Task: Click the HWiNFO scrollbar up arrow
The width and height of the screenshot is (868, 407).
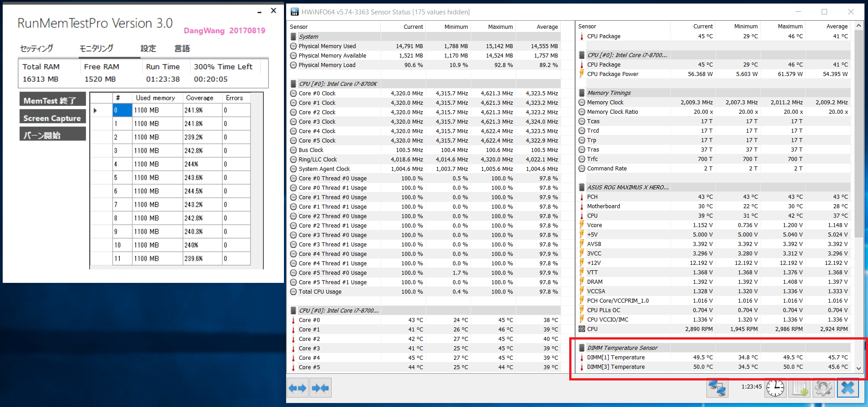Action: pyautogui.click(x=859, y=26)
